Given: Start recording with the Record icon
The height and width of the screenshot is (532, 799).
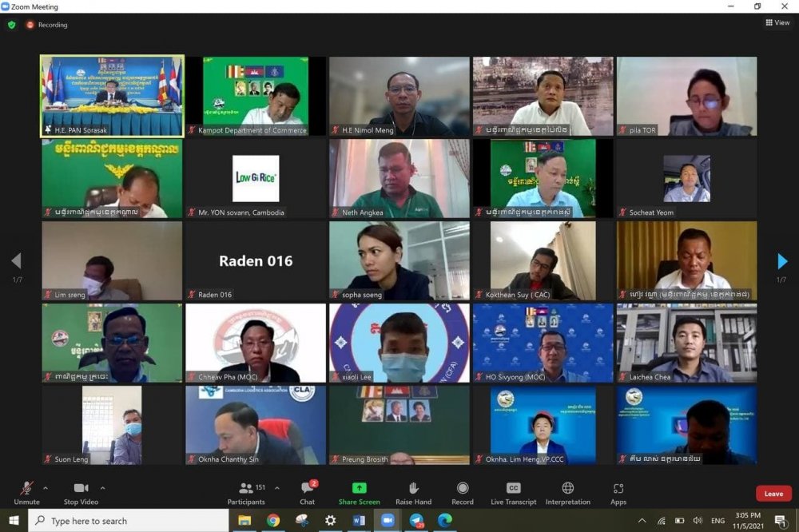Looking at the screenshot, I should coord(463,488).
